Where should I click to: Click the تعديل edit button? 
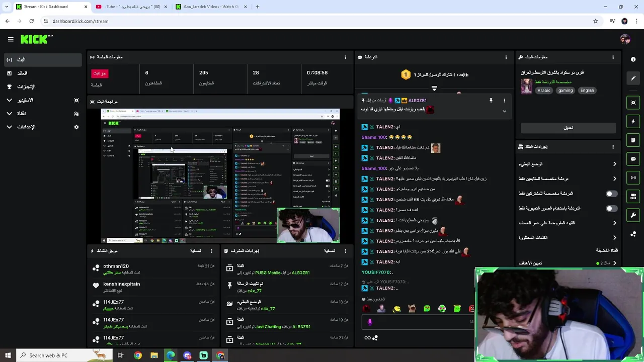[569, 128]
